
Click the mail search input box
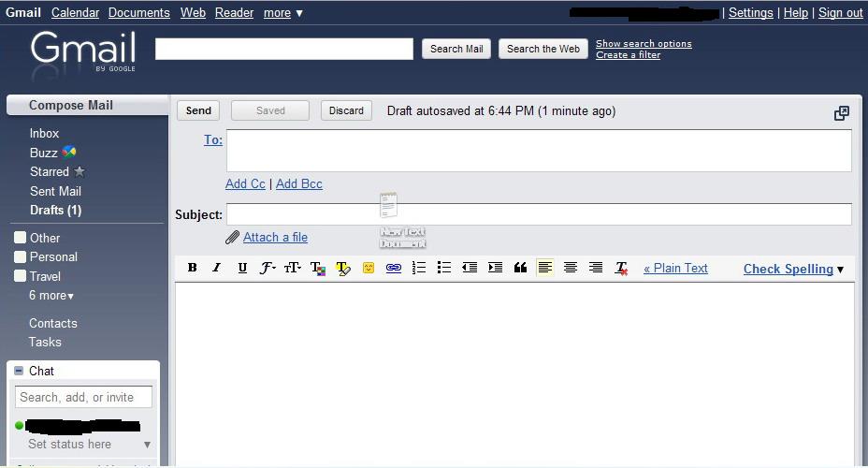(284, 49)
